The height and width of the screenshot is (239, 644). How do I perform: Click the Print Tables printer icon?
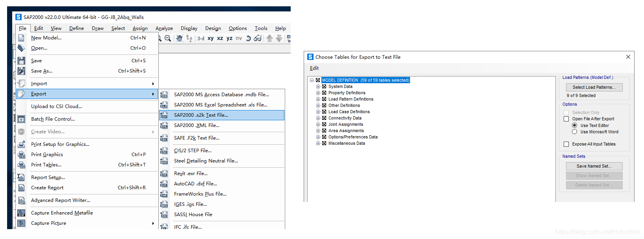click(21, 165)
